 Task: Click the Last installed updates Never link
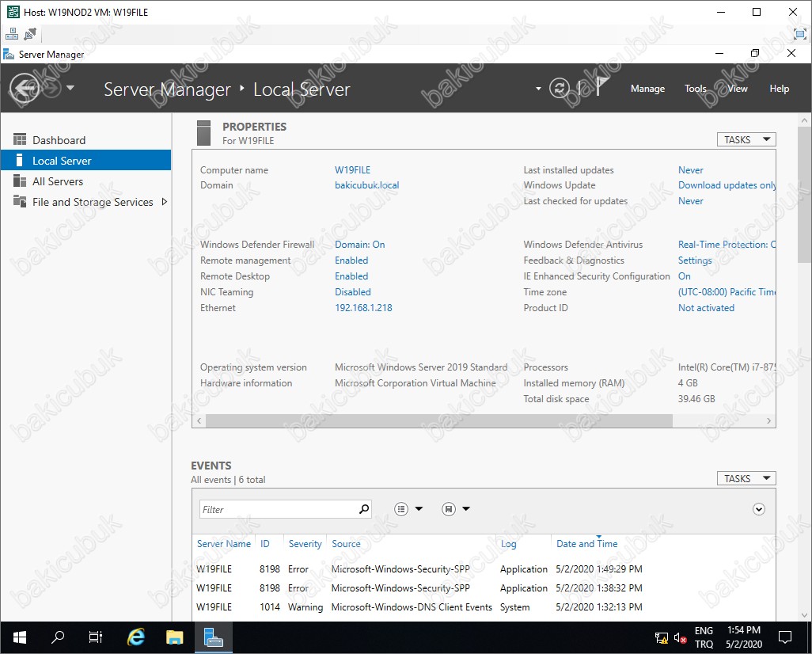pyautogui.click(x=690, y=170)
